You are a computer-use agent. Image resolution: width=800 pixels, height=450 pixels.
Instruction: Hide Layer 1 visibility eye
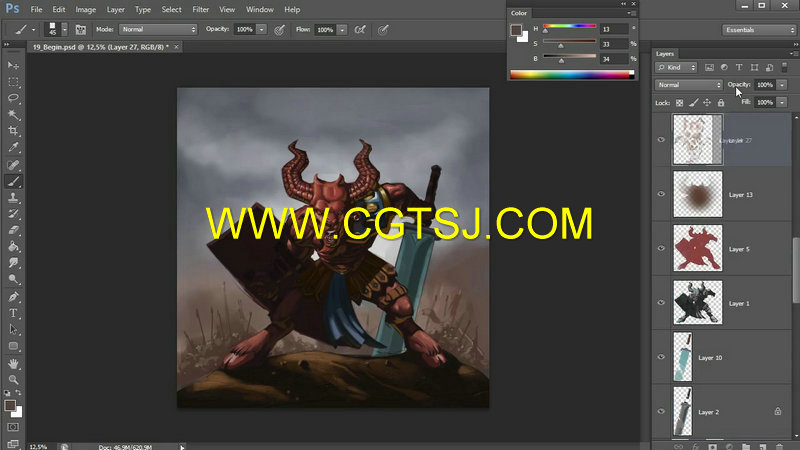click(x=661, y=303)
